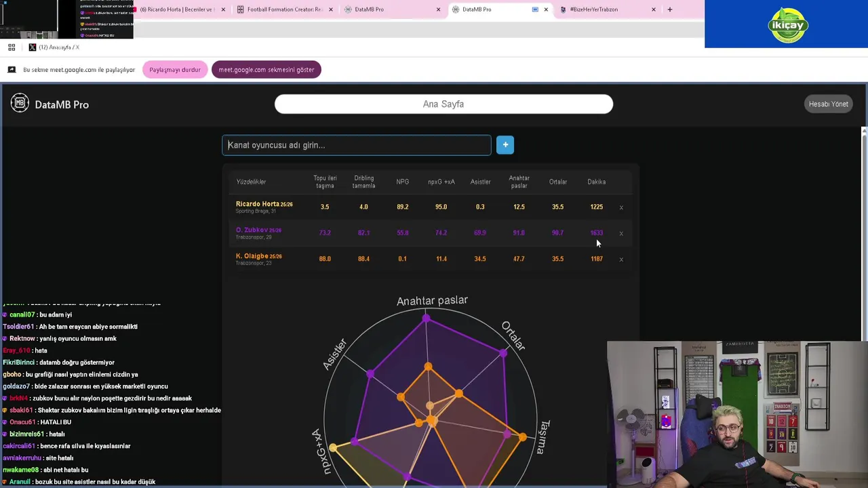
Task: Click the Dakika column header
Action: coord(597,182)
